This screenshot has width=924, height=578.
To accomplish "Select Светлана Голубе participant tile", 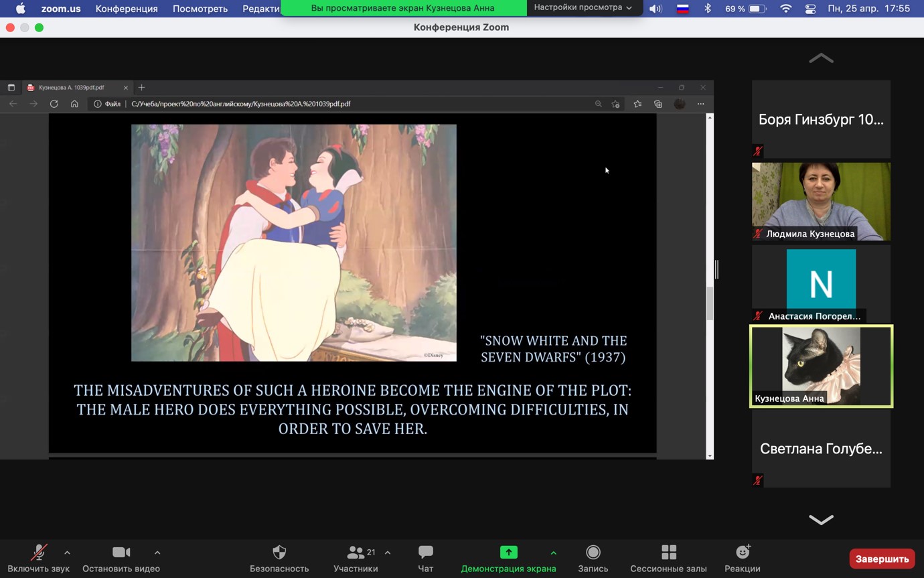I will pos(821,449).
